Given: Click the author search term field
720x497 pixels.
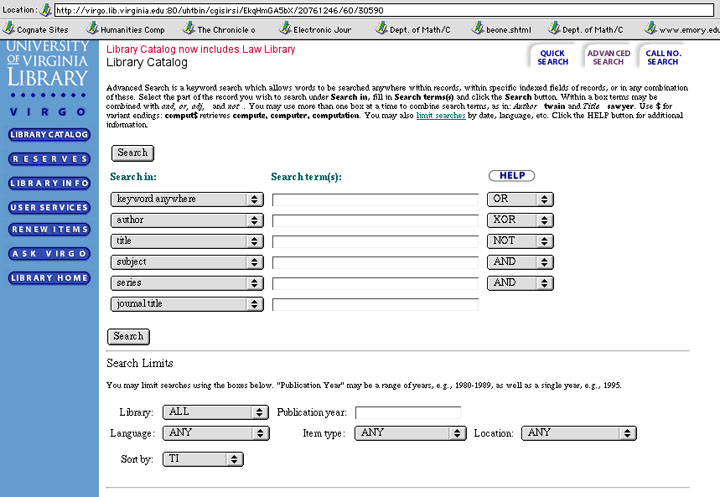Looking at the screenshot, I should click(375, 220).
